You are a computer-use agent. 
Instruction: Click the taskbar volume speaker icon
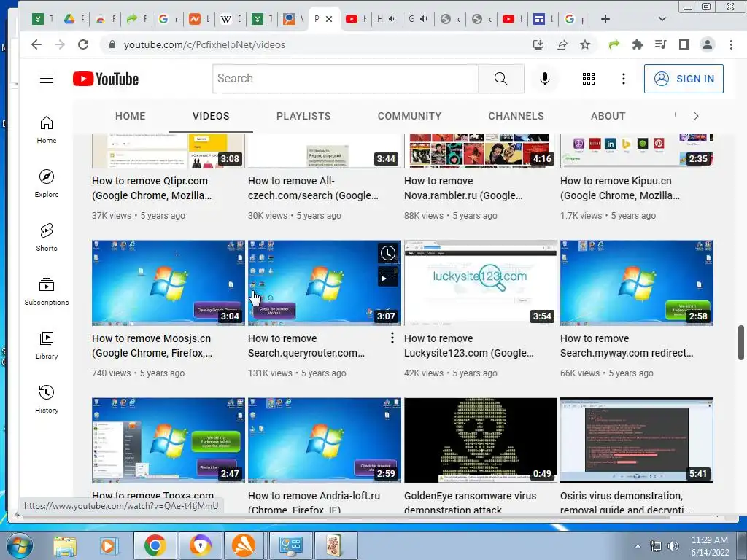(x=673, y=547)
